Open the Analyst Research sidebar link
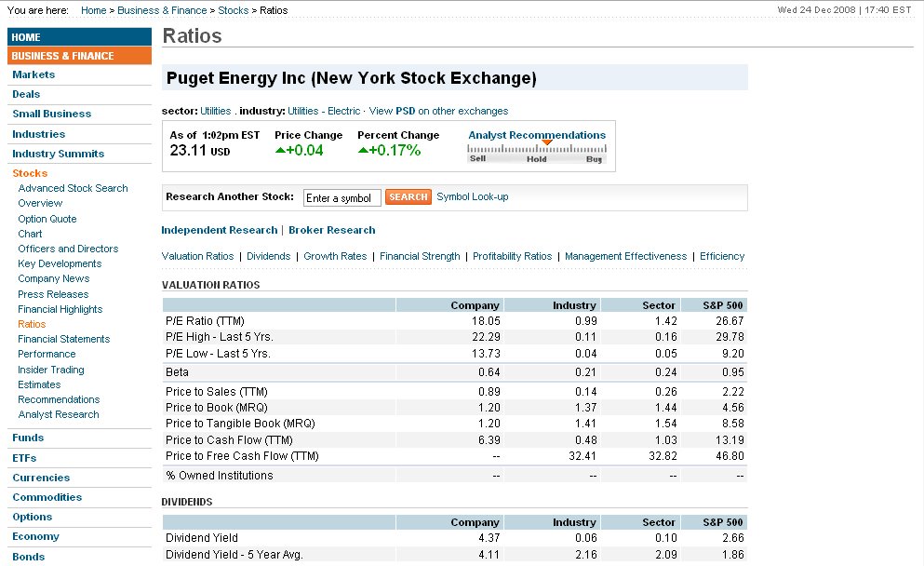 59,414
